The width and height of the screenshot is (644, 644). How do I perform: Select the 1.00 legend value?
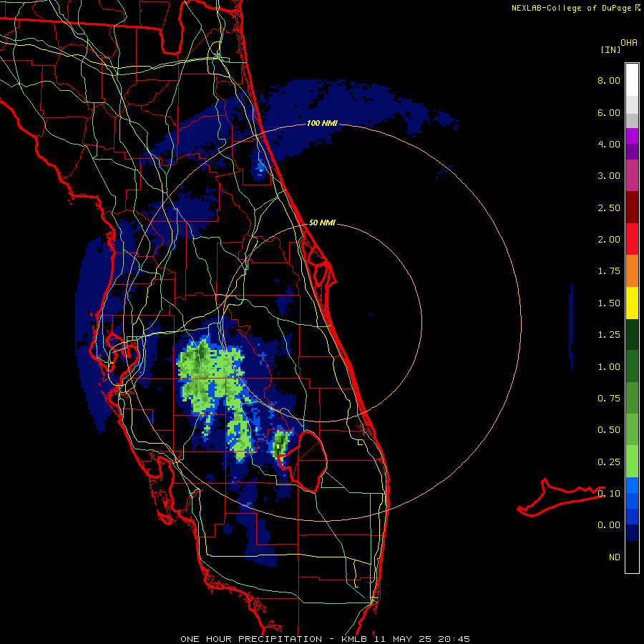tap(609, 367)
